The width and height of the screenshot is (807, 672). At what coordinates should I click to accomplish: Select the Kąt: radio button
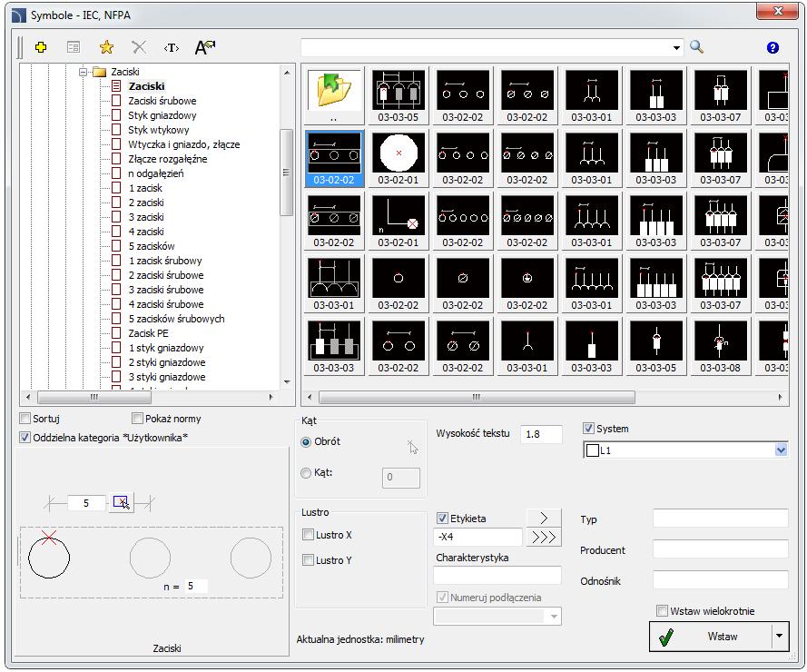tap(306, 473)
